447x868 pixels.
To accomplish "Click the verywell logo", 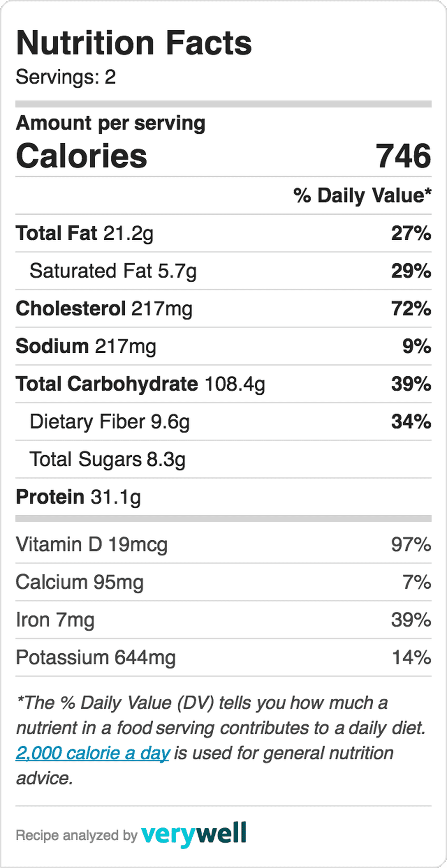I will pyautogui.click(x=194, y=835).
